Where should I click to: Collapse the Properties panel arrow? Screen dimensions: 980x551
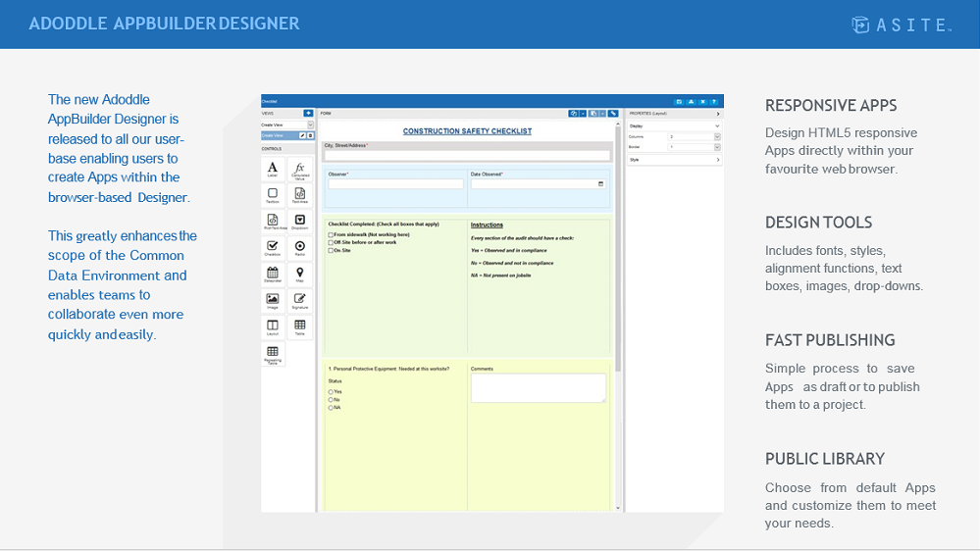click(x=717, y=114)
